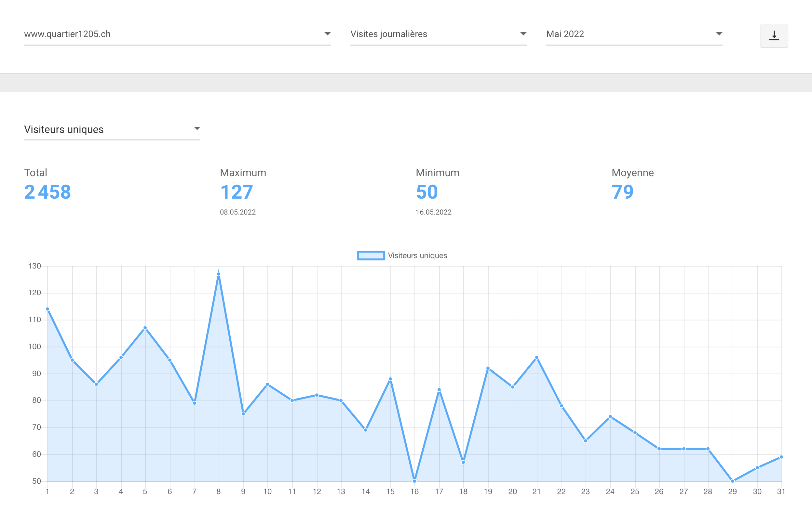Click the day 10 data point
812x513 pixels.
click(267, 384)
